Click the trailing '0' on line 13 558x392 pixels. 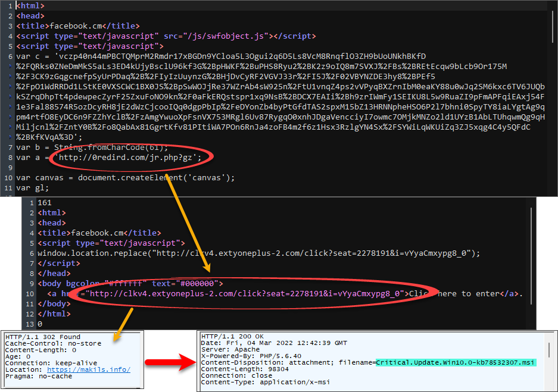tap(40, 324)
